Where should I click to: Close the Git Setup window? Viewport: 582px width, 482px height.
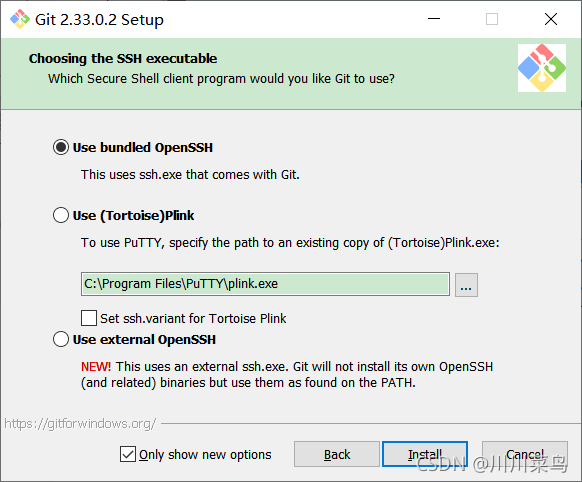pos(551,19)
